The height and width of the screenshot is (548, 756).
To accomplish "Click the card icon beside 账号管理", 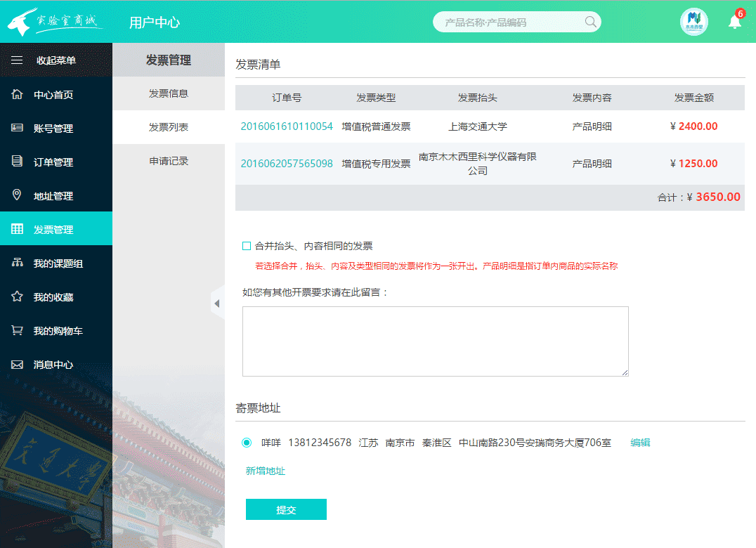I will [17, 128].
